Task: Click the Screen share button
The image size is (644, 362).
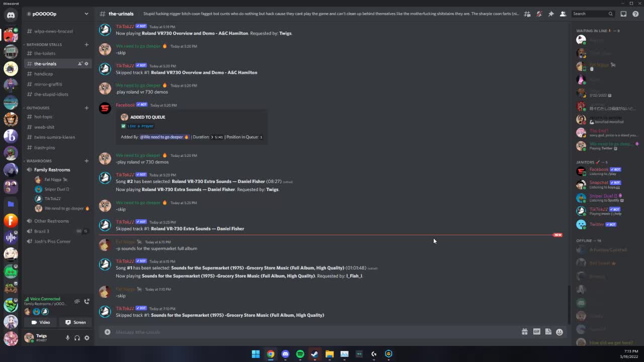Action: coord(75,322)
